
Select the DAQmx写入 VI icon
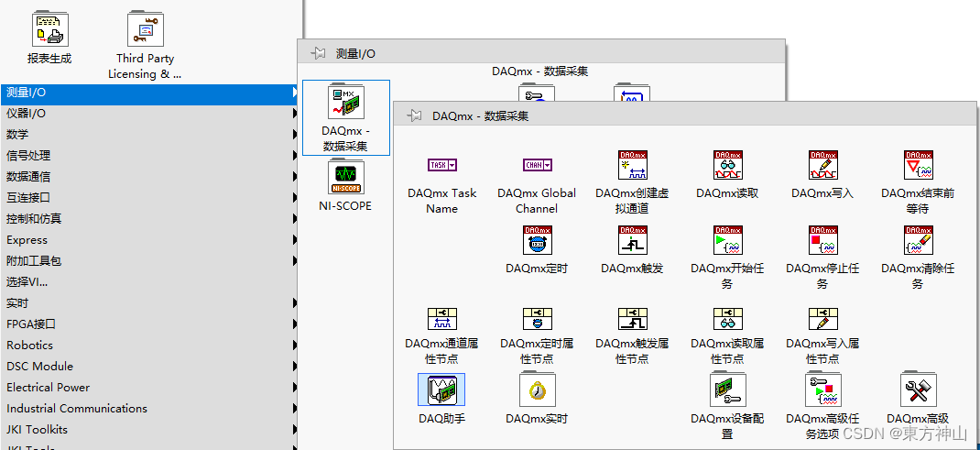(822, 165)
